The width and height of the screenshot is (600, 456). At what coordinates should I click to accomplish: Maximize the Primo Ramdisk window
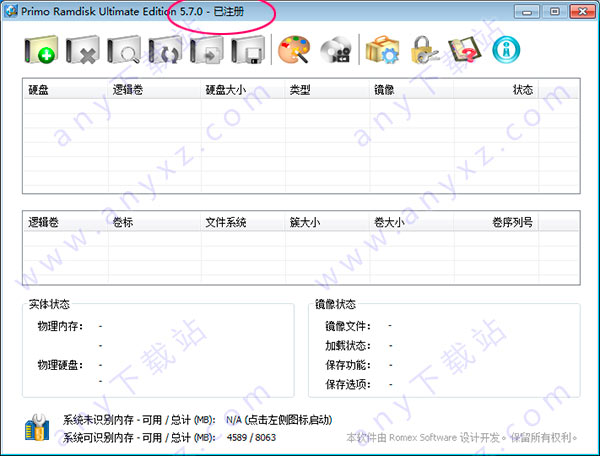pyautogui.click(x=554, y=12)
